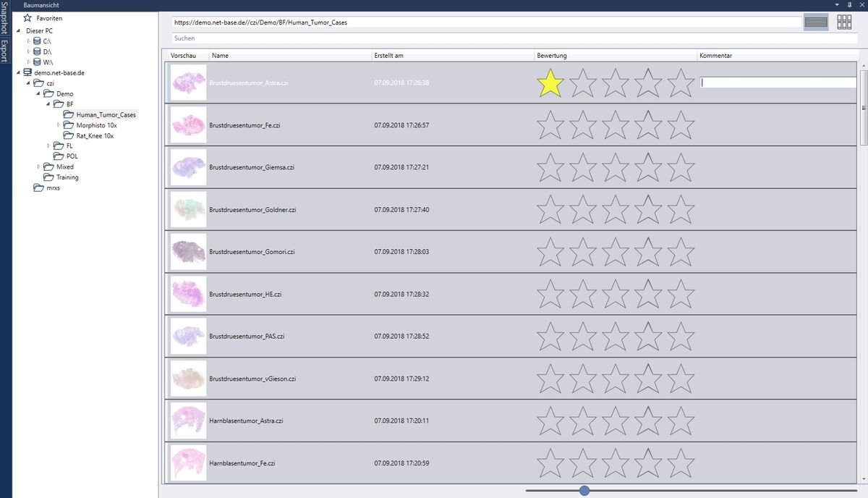The image size is (868, 498).
Task: Expand the W:\ drive node
Action: (x=29, y=62)
